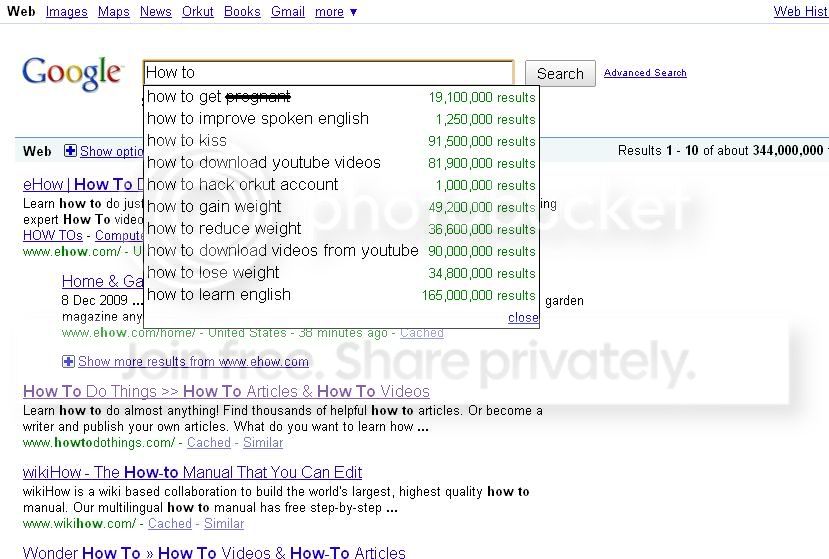Open the Maps link in the top bar
Screen dimensions: 829x559
[x=114, y=11]
